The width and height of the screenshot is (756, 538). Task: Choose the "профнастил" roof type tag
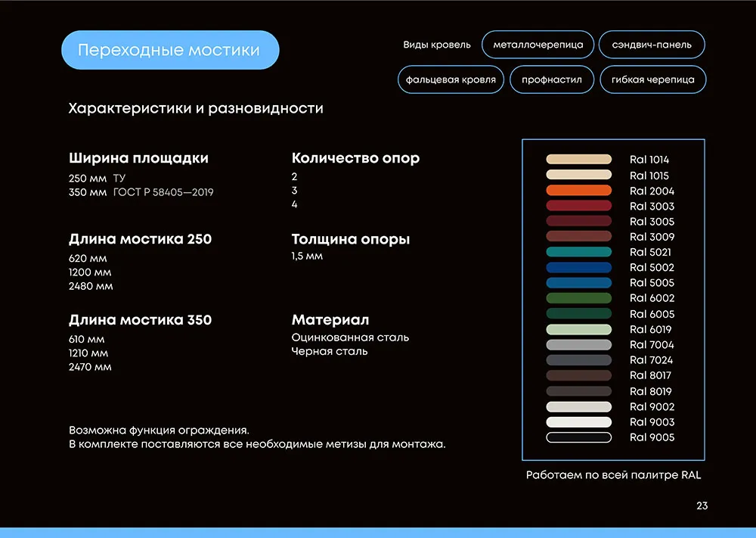click(x=552, y=79)
